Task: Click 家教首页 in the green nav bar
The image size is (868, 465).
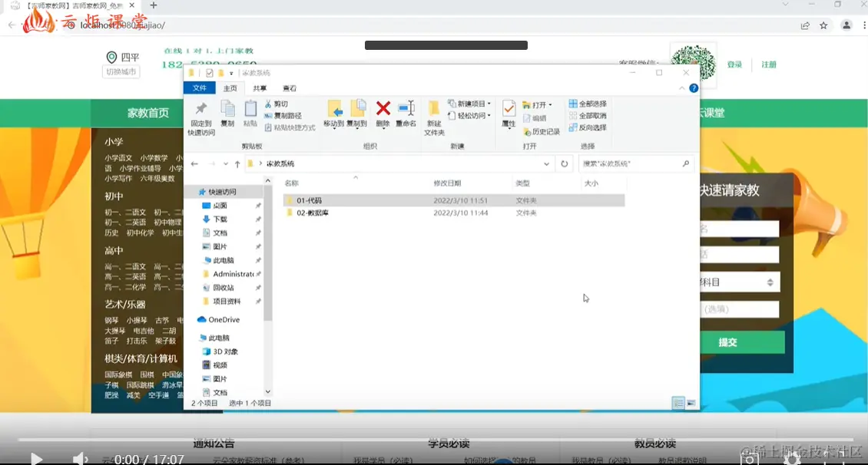Action: pos(147,113)
